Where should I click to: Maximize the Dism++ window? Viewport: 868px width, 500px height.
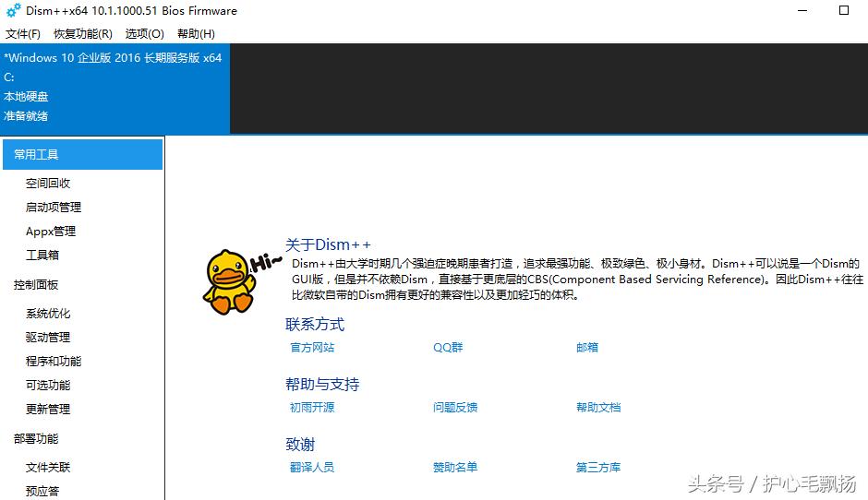[x=844, y=10]
